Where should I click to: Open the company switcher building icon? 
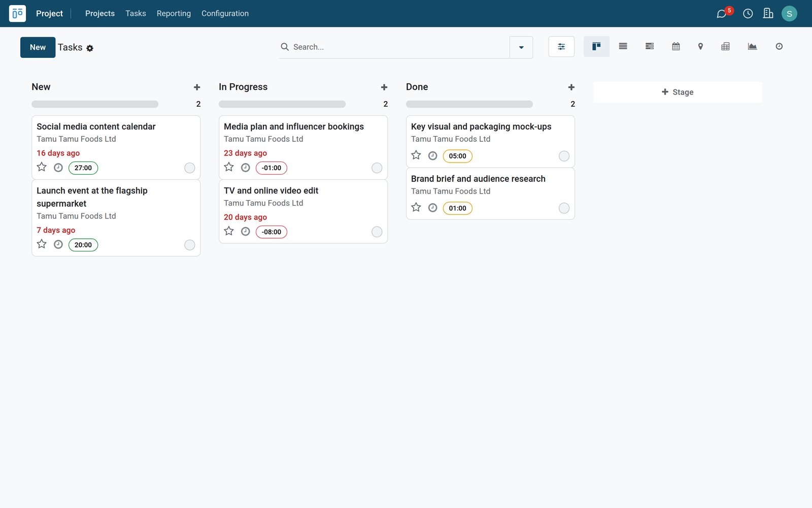pos(768,13)
